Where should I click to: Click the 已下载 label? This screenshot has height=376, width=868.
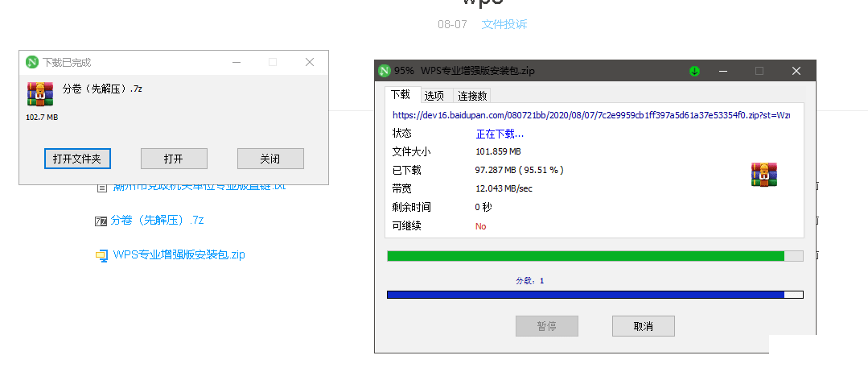[407, 170]
